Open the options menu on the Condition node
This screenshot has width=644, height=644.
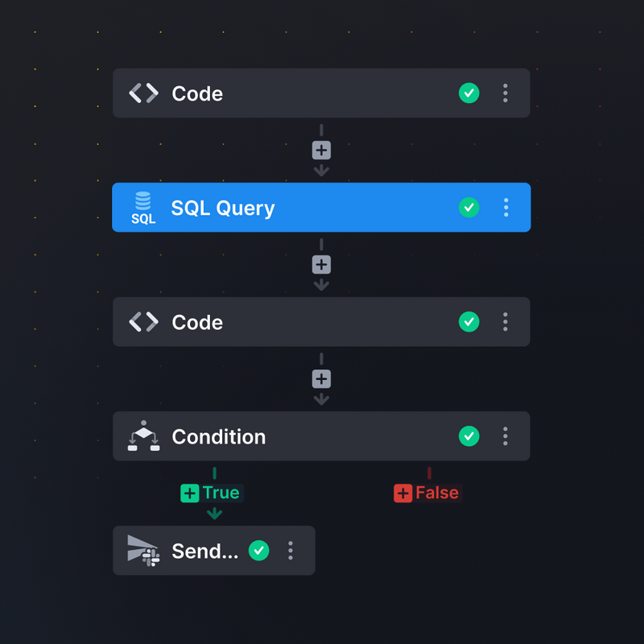(x=505, y=436)
